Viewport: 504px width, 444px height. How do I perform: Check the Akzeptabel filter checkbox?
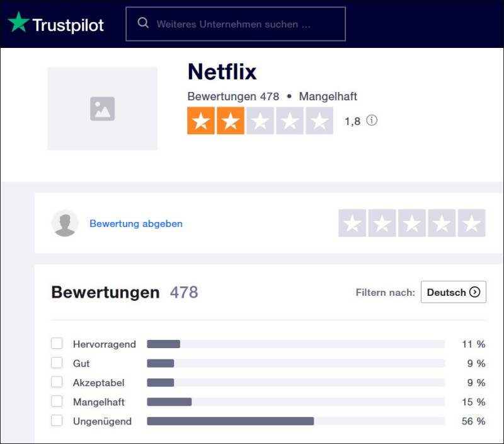pyautogui.click(x=57, y=382)
